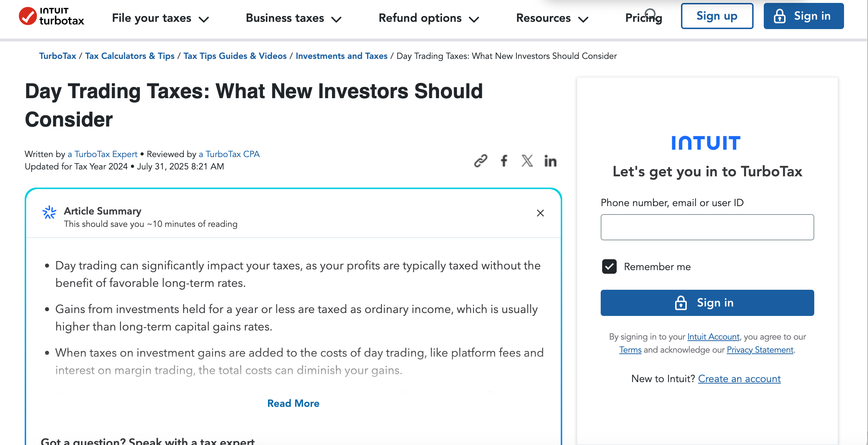Open the Refund options dropdown

[429, 18]
